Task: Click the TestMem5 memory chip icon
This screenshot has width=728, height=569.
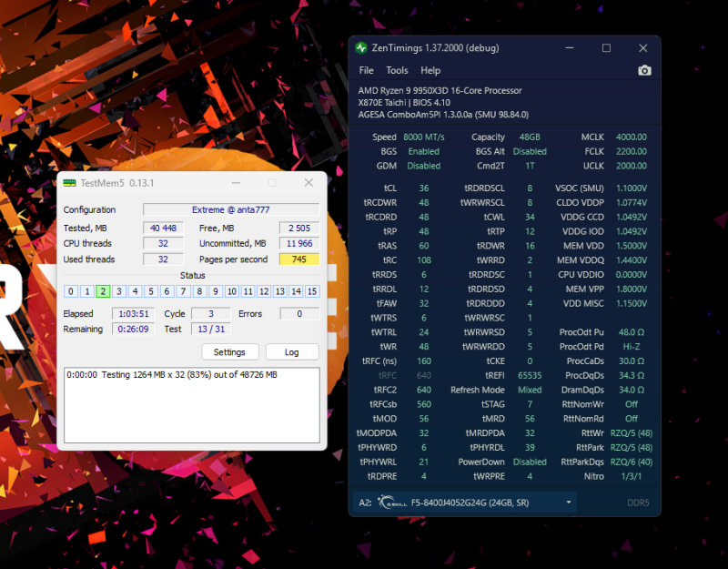Action: pos(69,183)
